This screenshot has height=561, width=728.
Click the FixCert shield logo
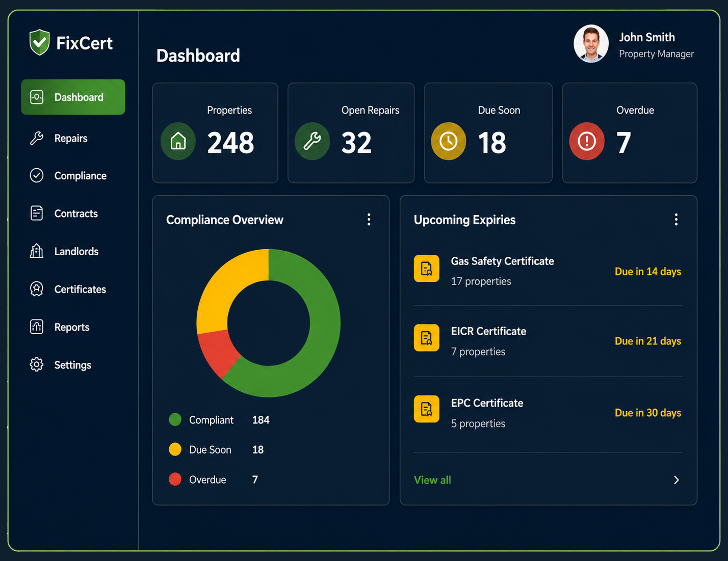click(39, 42)
